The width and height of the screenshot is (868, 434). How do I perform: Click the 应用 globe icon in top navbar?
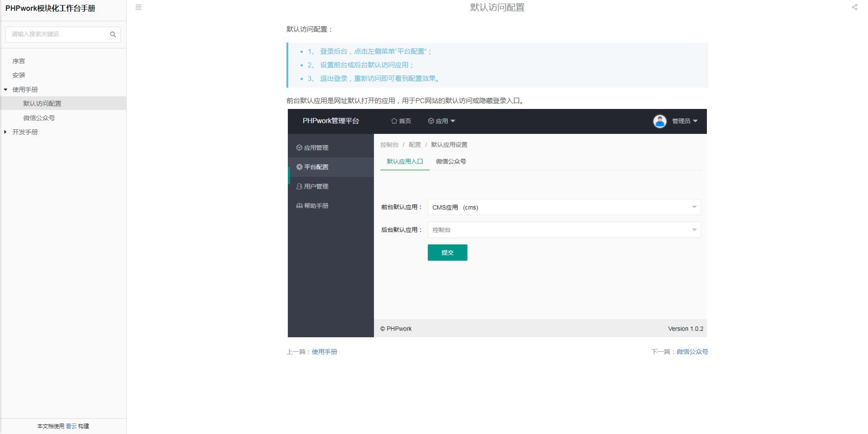pos(430,121)
